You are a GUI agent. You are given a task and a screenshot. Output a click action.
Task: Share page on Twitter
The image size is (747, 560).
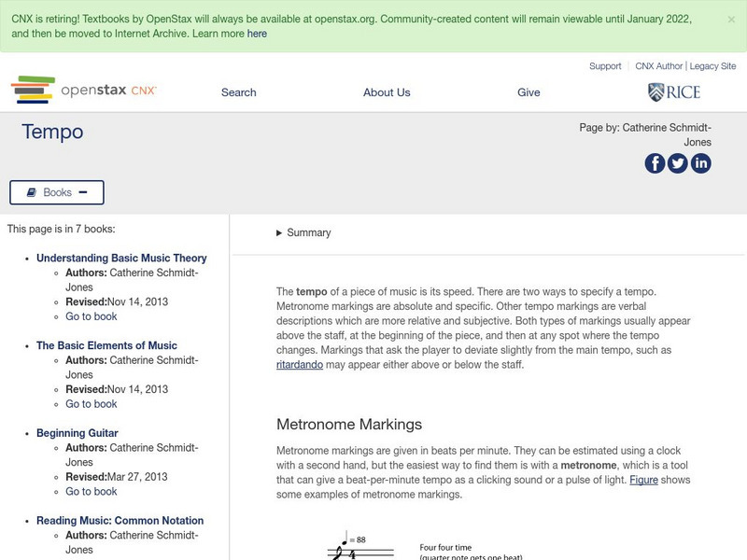(x=678, y=163)
